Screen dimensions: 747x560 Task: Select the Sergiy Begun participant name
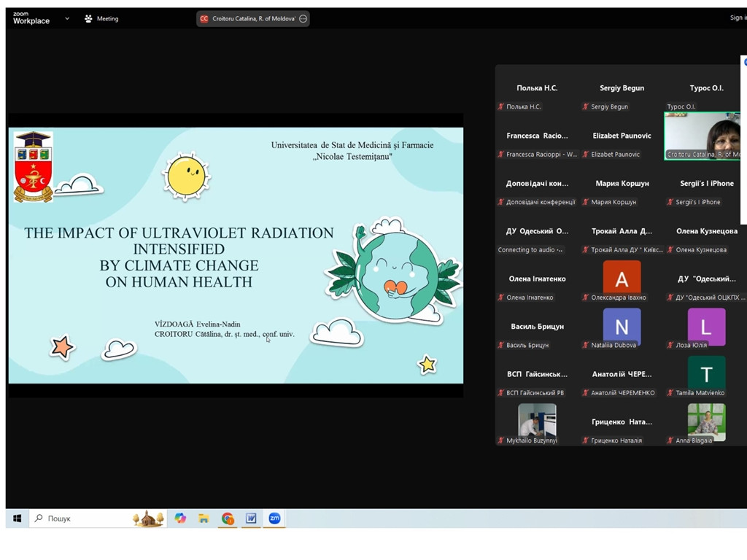pos(622,88)
